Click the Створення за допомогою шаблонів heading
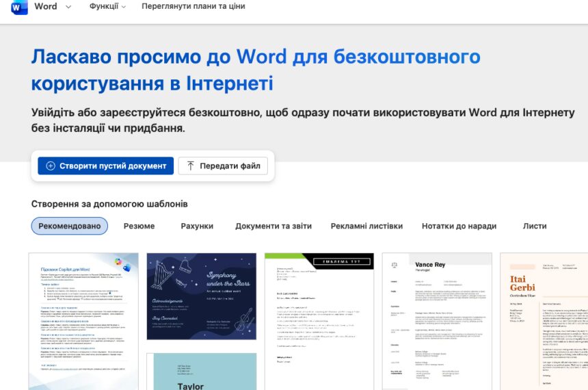Image resolution: width=588 pixels, height=390 pixels. [x=109, y=204]
